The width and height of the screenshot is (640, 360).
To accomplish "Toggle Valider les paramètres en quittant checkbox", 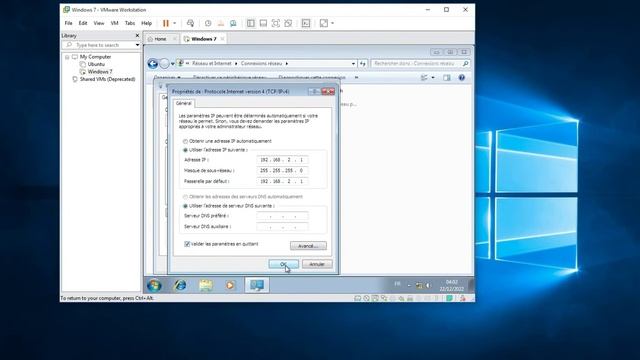I will [187, 244].
